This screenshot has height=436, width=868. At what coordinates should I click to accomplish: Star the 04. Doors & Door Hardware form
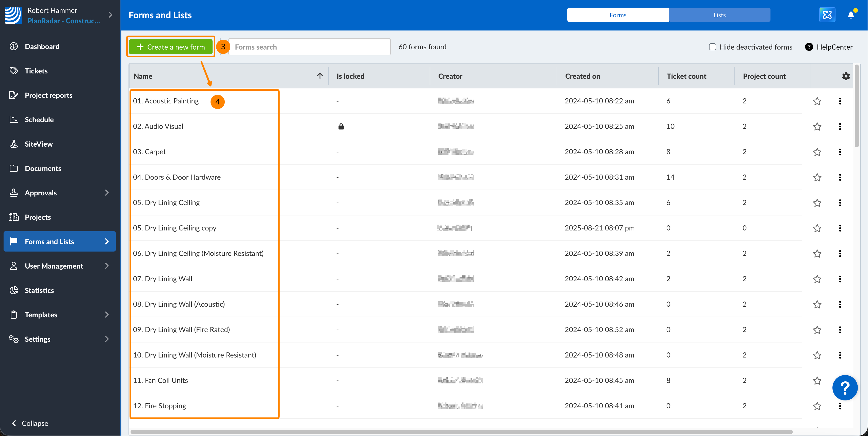tap(817, 177)
